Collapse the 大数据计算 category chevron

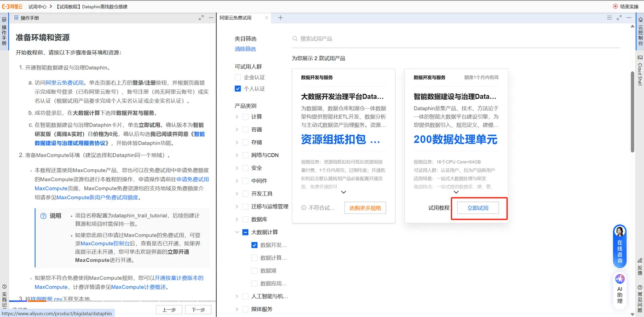(237, 232)
